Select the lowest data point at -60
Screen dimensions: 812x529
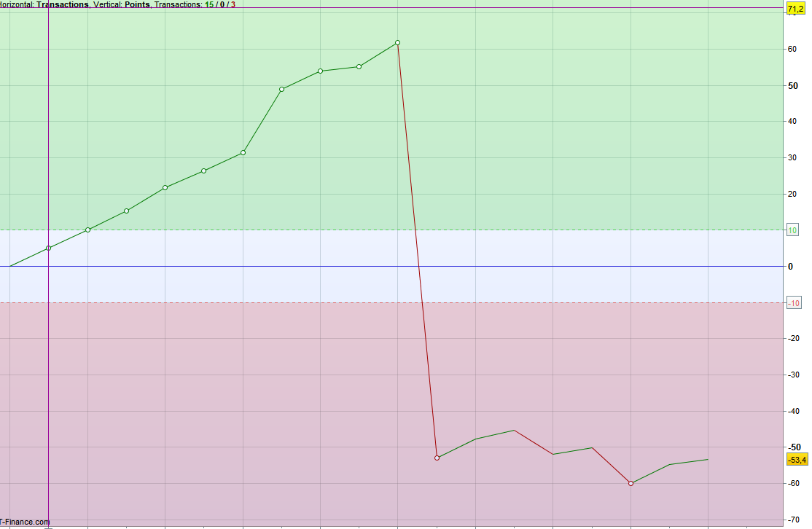(631, 483)
